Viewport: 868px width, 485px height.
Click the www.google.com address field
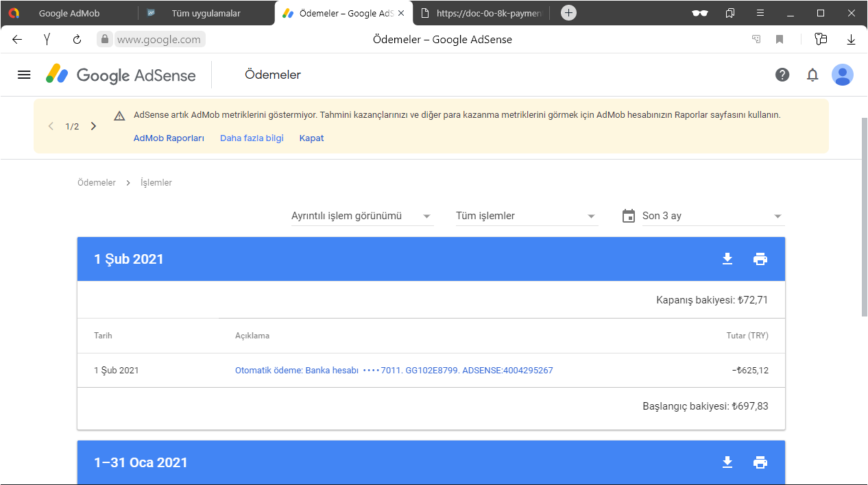coord(159,39)
